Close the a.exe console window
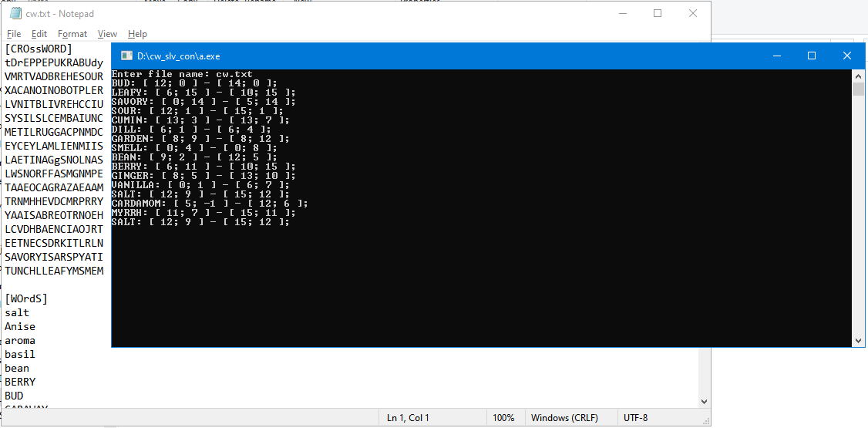Viewport: 868px width, 428px height. click(x=847, y=56)
